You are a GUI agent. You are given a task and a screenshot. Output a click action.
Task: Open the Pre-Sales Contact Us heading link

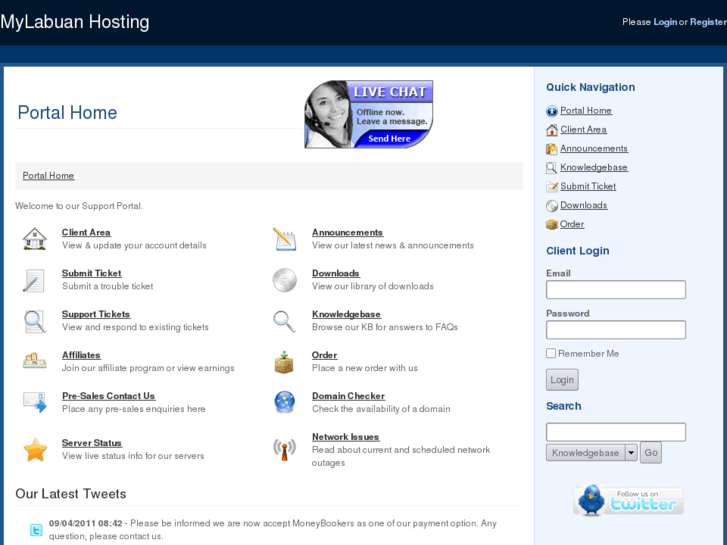[x=108, y=396]
